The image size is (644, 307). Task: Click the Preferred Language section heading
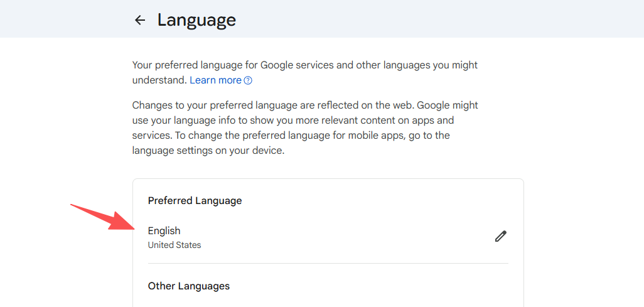click(x=195, y=201)
